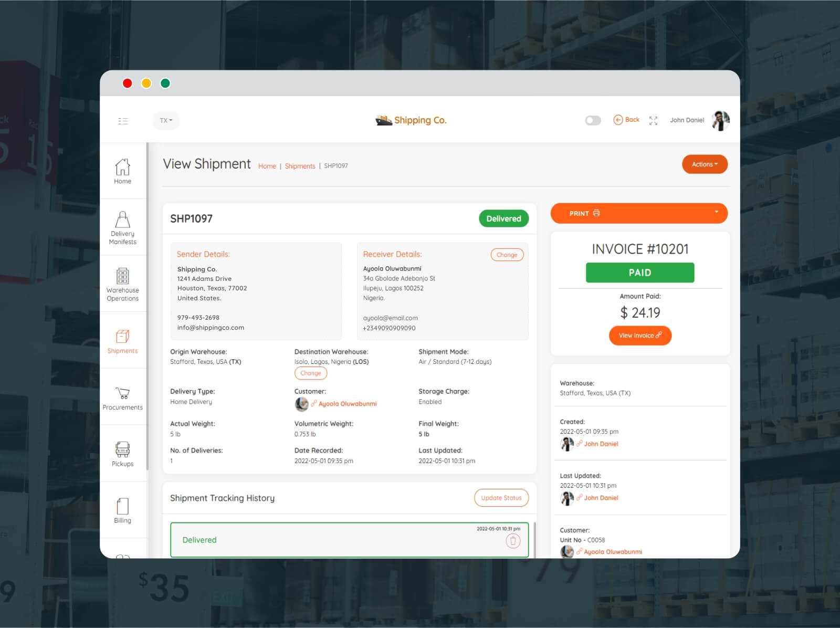Open the sidebar collapse menu icon
Image resolution: width=840 pixels, height=628 pixels.
click(x=123, y=121)
